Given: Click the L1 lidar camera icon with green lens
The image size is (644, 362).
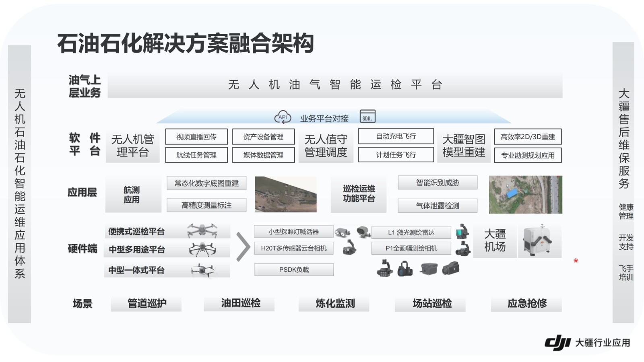Looking at the screenshot, I should 462,232.
